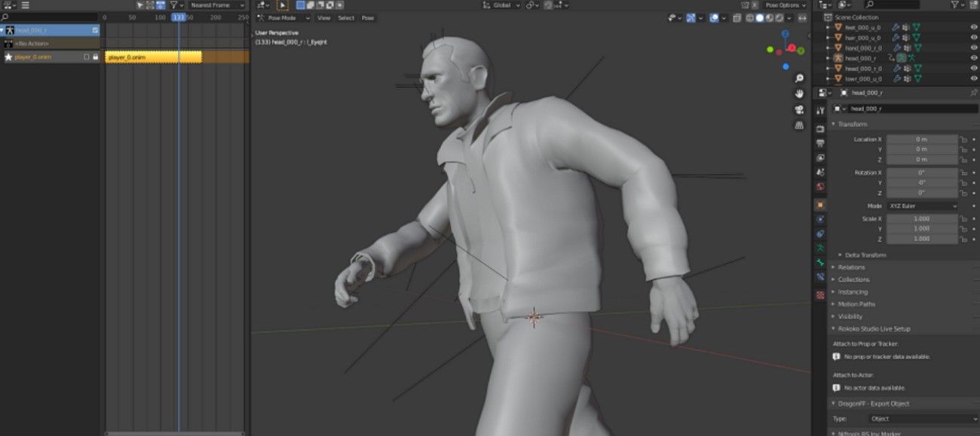Open the View menu

tap(324, 17)
